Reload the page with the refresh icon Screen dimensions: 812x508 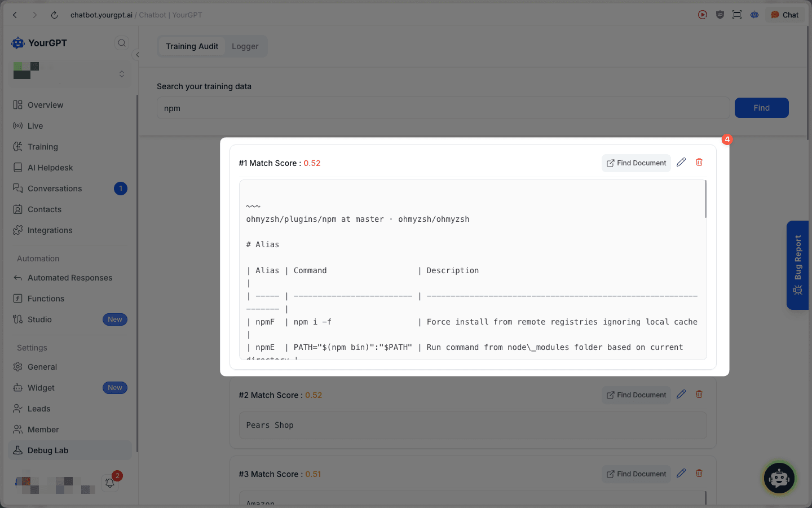pyautogui.click(x=54, y=15)
